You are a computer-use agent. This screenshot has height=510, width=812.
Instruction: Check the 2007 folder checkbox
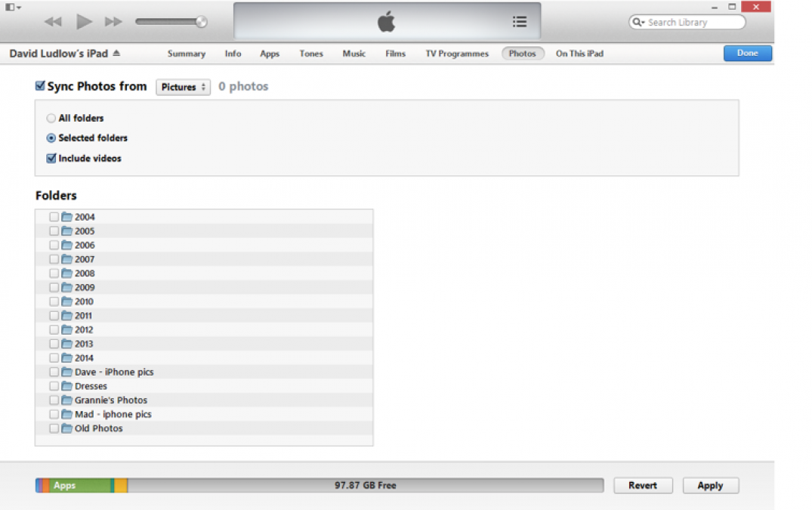click(54, 259)
